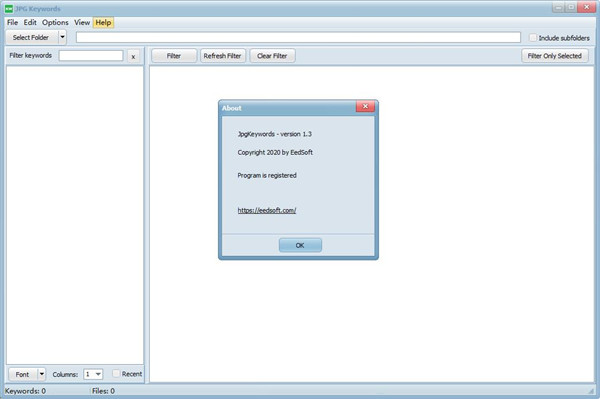The height and width of the screenshot is (399, 600).
Task: Focus the Filter keywords text box
Action: coord(91,56)
